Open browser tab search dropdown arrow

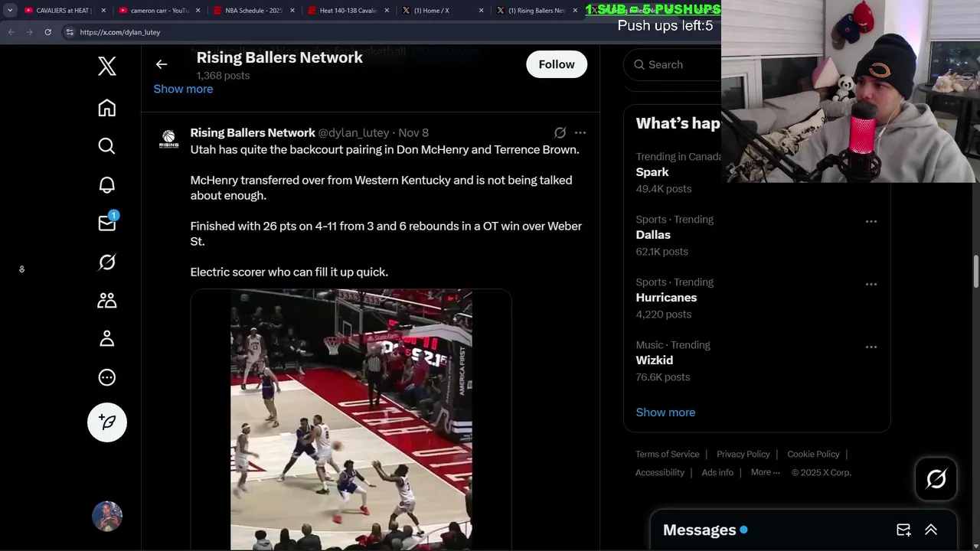click(x=10, y=11)
